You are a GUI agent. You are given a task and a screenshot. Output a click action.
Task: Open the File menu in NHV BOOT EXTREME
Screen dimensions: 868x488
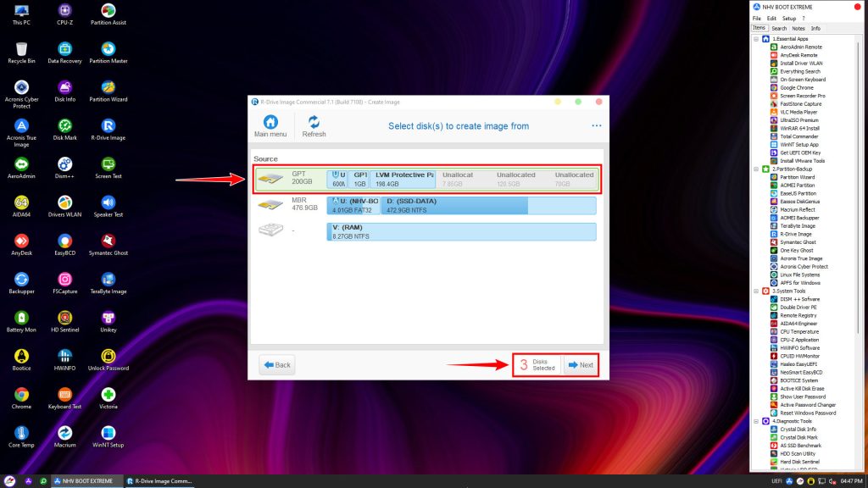pyautogui.click(x=756, y=19)
